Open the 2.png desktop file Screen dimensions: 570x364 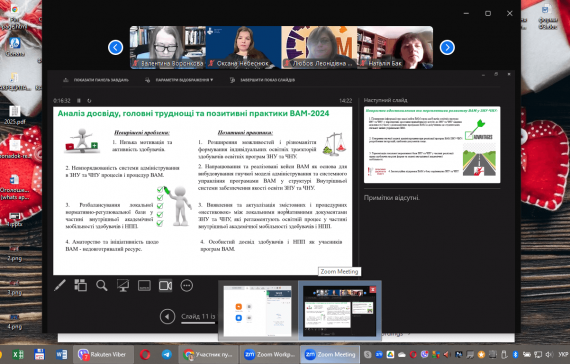[x=15, y=253]
